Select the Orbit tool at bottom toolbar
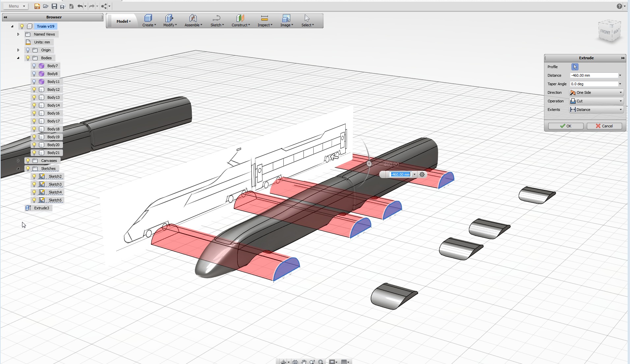This screenshot has width=630, height=364. 284,361
